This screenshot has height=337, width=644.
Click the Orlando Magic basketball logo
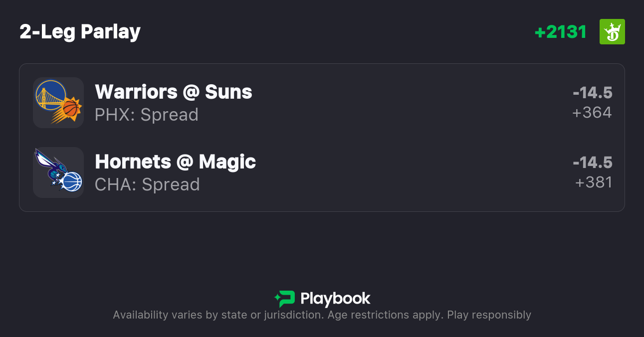[x=71, y=181]
